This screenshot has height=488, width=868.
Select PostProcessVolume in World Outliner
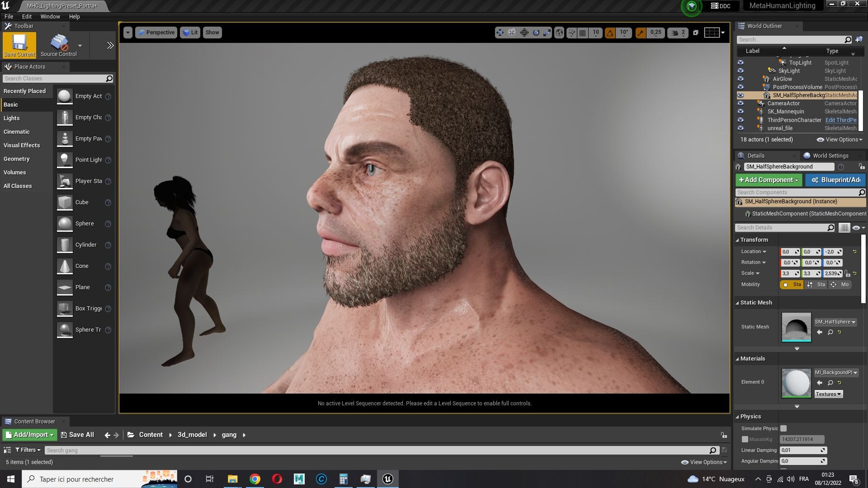797,87
